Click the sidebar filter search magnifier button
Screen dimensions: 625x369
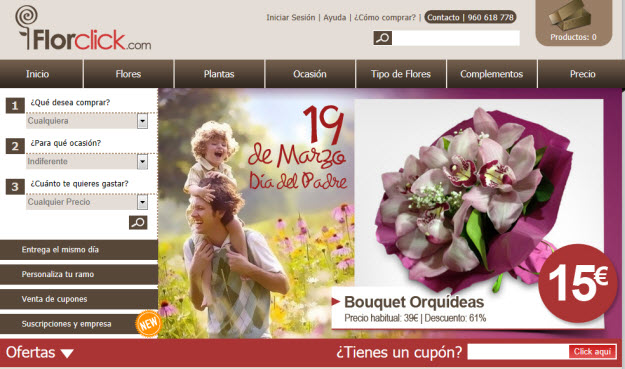click(x=138, y=222)
